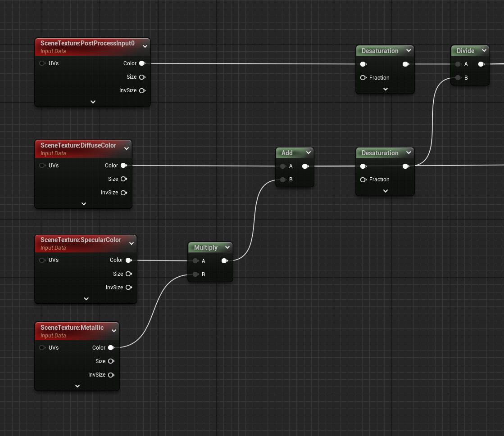Select the SceneTexture:SpecularColor node title
Viewport: 504px width, 436px height.
tap(81, 240)
